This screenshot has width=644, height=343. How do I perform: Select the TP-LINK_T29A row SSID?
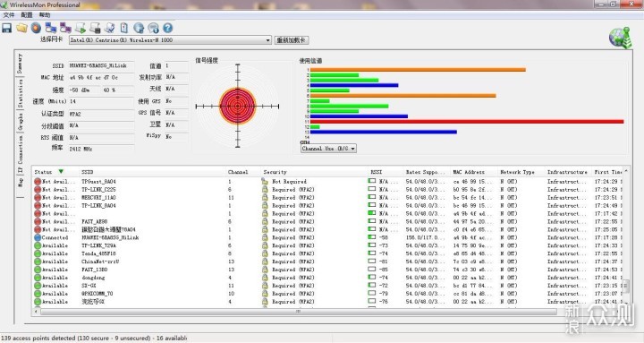point(98,245)
